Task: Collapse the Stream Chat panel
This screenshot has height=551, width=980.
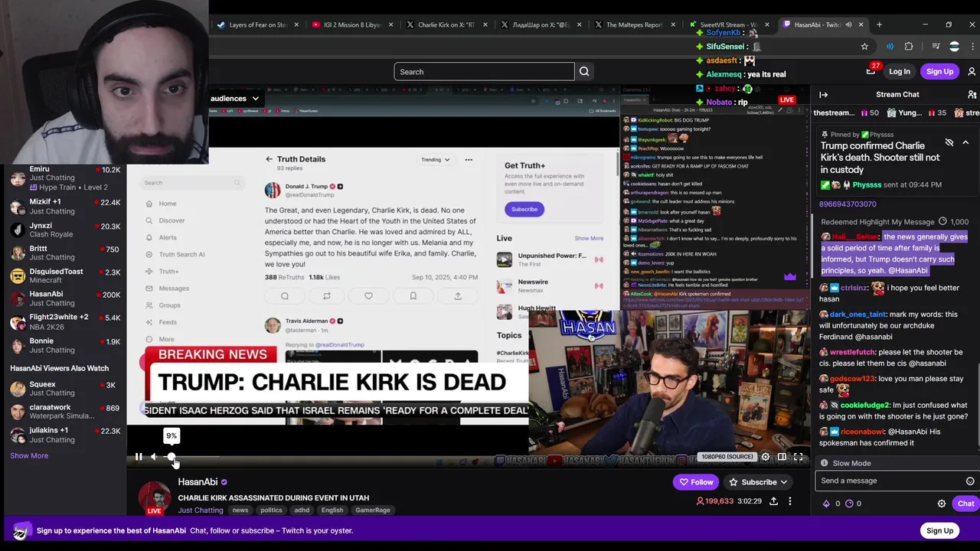Action: (x=824, y=95)
